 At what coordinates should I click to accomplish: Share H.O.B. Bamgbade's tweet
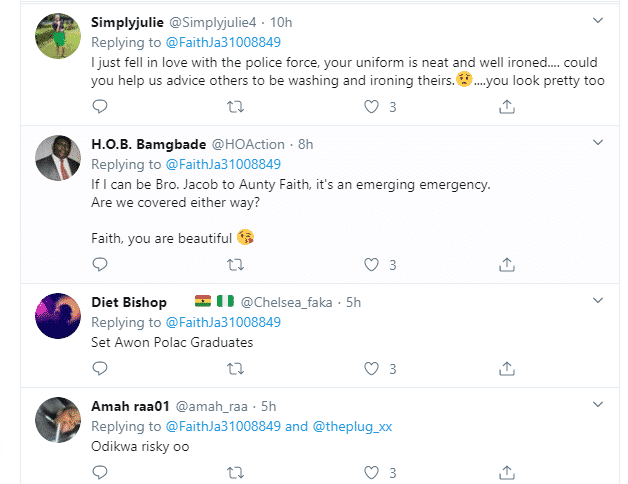click(x=507, y=265)
